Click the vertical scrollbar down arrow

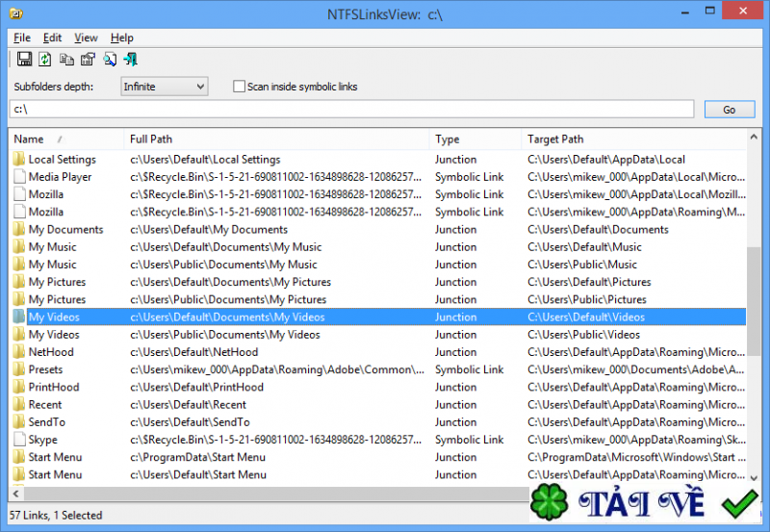[x=754, y=477]
